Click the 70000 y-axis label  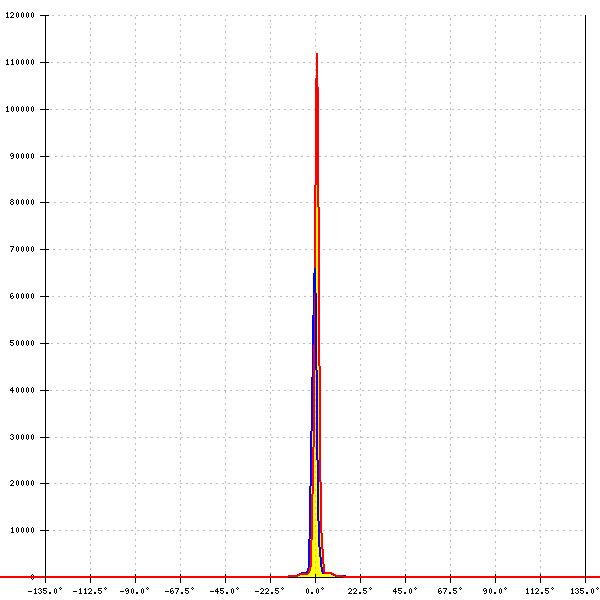tap(22, 249)
